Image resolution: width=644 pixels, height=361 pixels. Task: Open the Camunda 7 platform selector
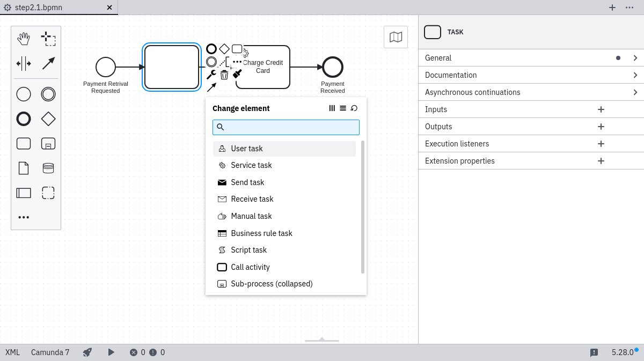tap(50, 352)
